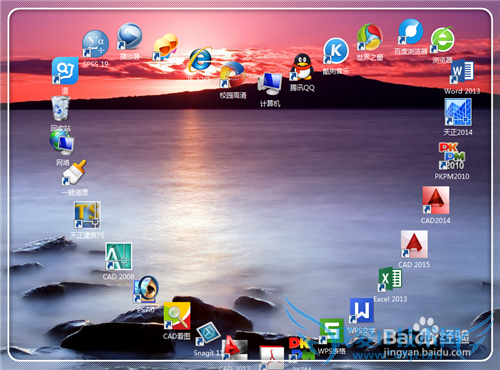This screenshot has height=370, width=500.
Task: Open the blue play-button media player shortcut
Action: pyautogui.click(x=129, y=36)
